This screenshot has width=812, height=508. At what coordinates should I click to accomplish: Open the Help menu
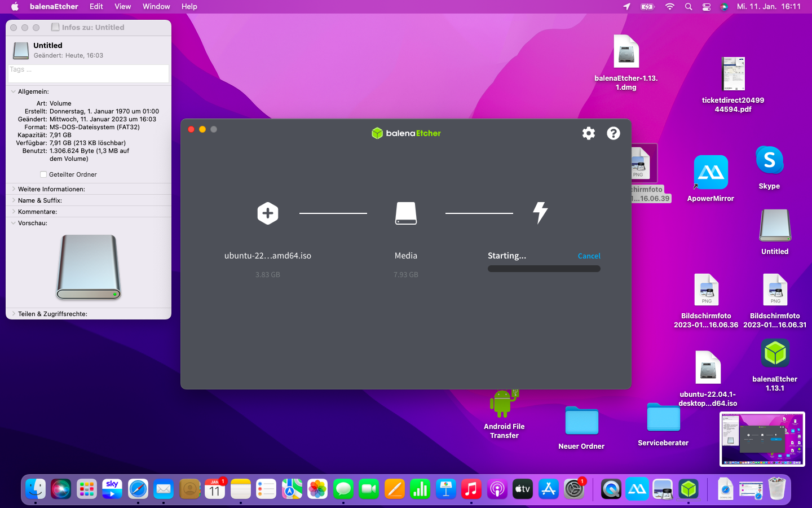point(189,7)
